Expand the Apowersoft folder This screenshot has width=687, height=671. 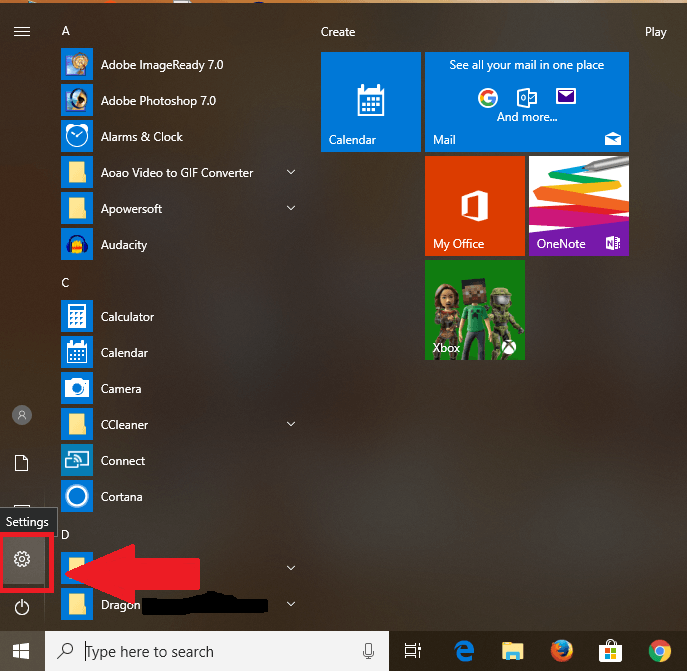(291, 208)
